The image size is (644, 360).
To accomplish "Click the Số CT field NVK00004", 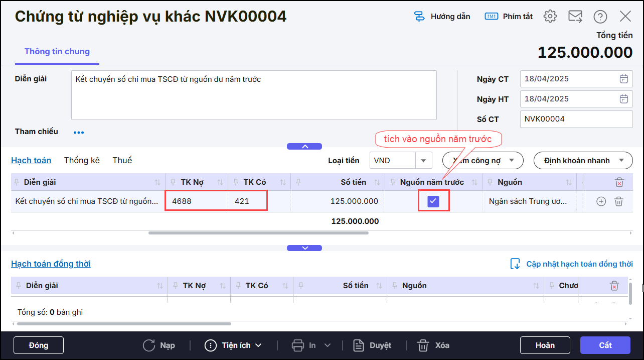I will coord(576,119).
